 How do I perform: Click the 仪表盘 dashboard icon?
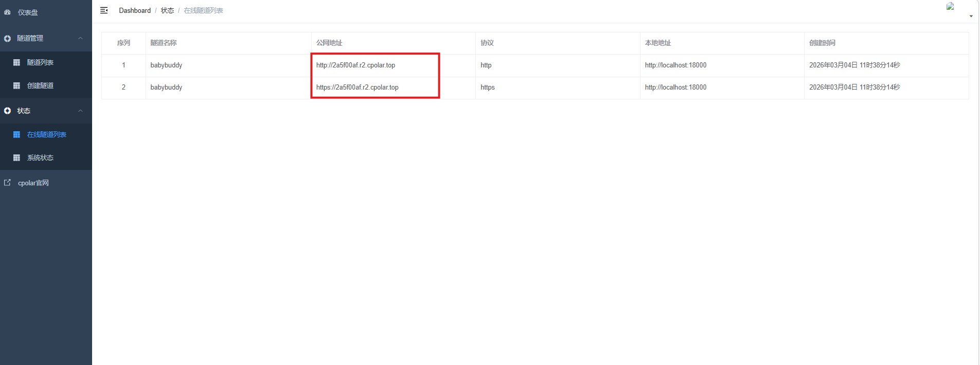8,12
